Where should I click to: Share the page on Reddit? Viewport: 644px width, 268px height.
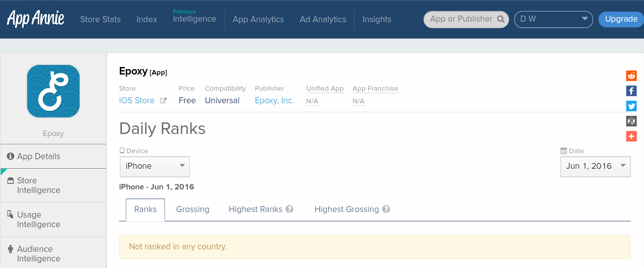pyautogui.click(x=631, y=76)
